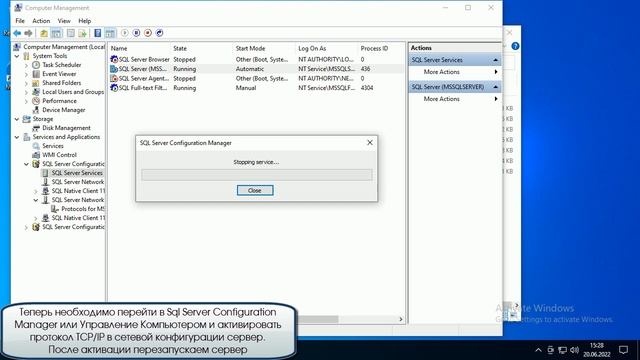Click Close in the Stopping service dialog

point(255,190)
